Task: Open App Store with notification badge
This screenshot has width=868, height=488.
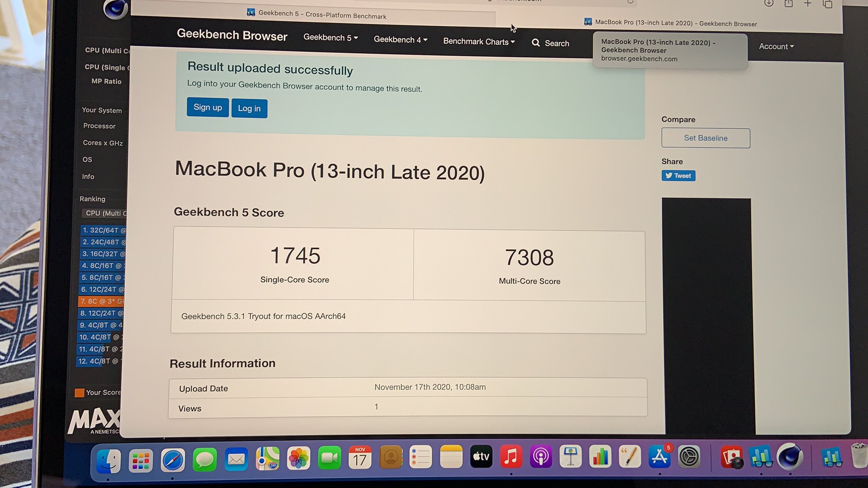Action: coord(659,457)
